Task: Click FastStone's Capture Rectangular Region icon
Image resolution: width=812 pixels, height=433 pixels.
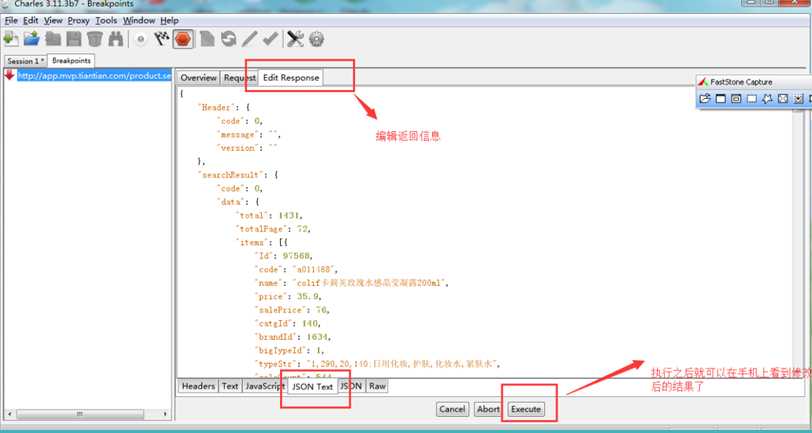Action: 751,98
